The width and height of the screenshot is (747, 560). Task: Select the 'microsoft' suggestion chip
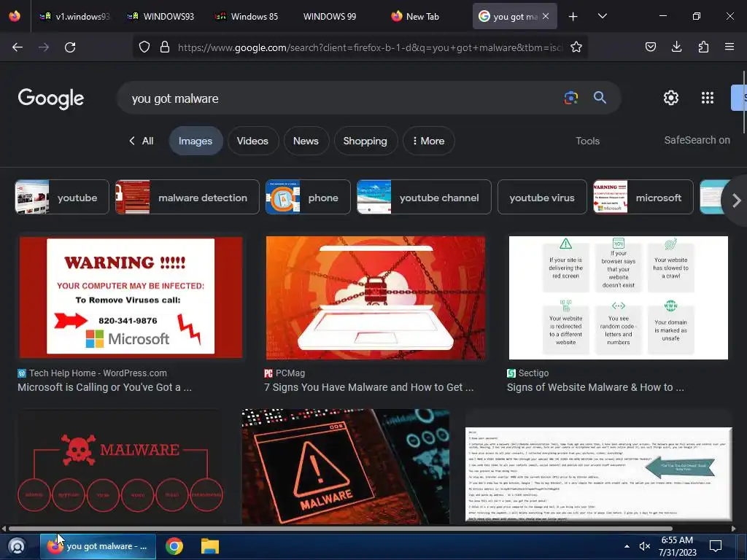tap(643, 197)
